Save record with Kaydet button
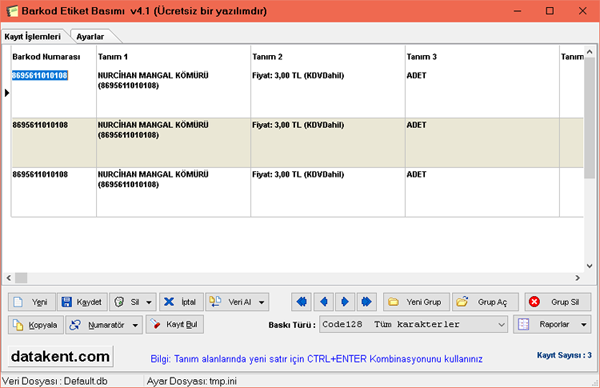The width and height of the screenshot is (600, 388). coord(82,302)
